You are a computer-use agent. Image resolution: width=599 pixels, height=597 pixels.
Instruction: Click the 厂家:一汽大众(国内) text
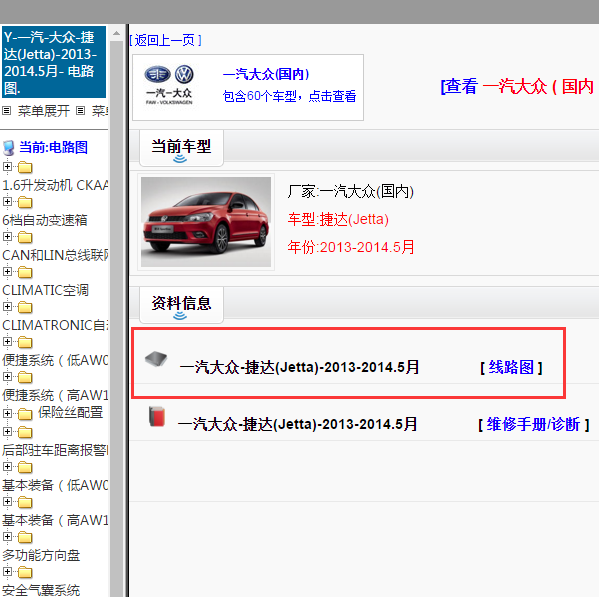pyautogui.click(x=350, y=191)
